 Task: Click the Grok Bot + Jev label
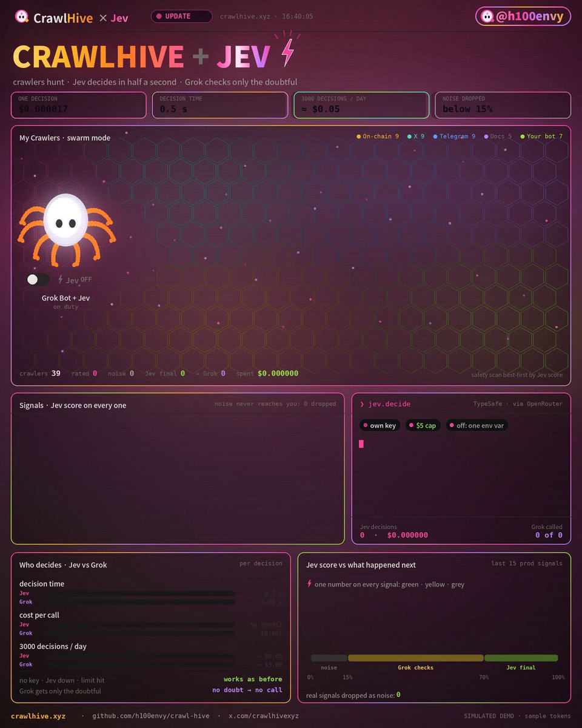point(65,298)
